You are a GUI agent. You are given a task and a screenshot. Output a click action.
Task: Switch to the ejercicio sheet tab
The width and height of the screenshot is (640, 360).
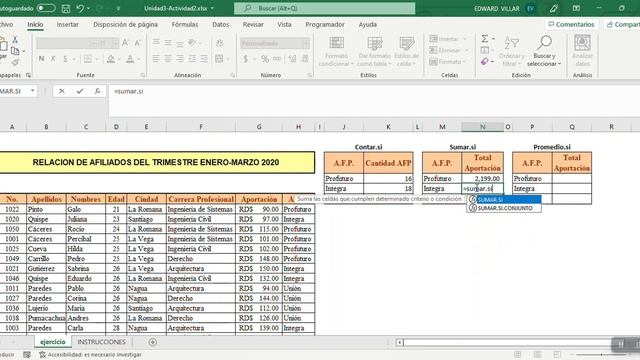point(53,342)
